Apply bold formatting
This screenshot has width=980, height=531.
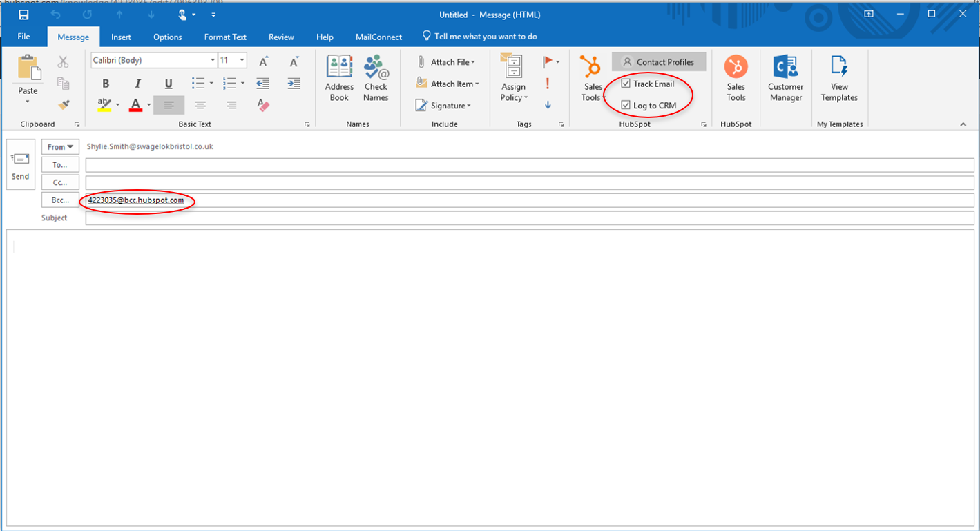106,84
